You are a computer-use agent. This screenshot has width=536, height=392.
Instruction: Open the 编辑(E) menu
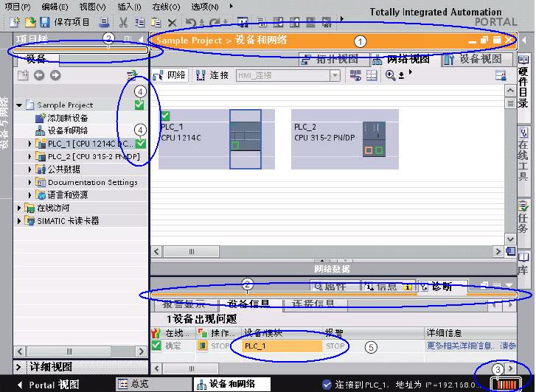[55, 7]
